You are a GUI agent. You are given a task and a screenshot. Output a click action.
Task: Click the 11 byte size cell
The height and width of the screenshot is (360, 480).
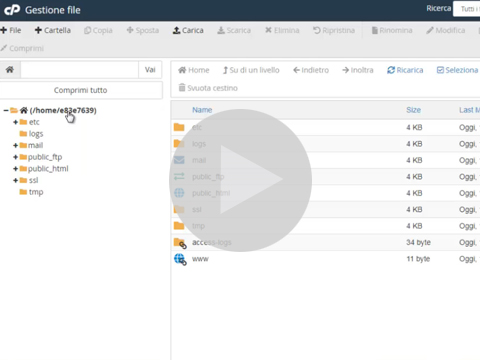(418, 259)
